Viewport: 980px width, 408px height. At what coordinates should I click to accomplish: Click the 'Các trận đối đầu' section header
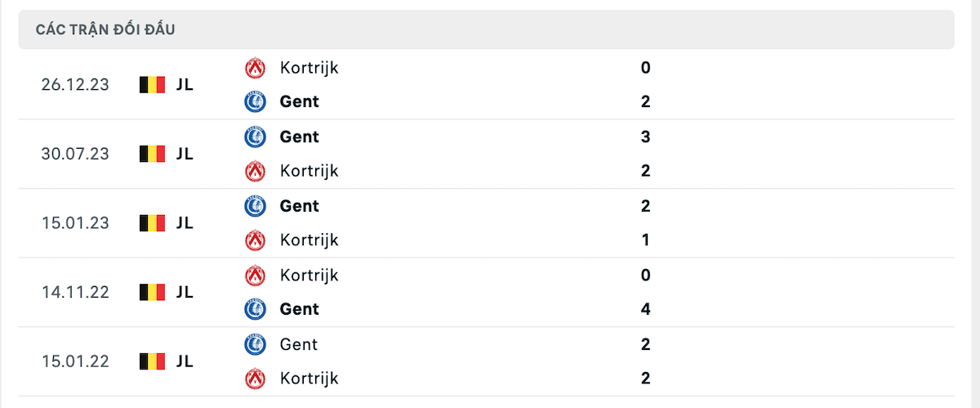pyautogui.click(x=106, y=30)
